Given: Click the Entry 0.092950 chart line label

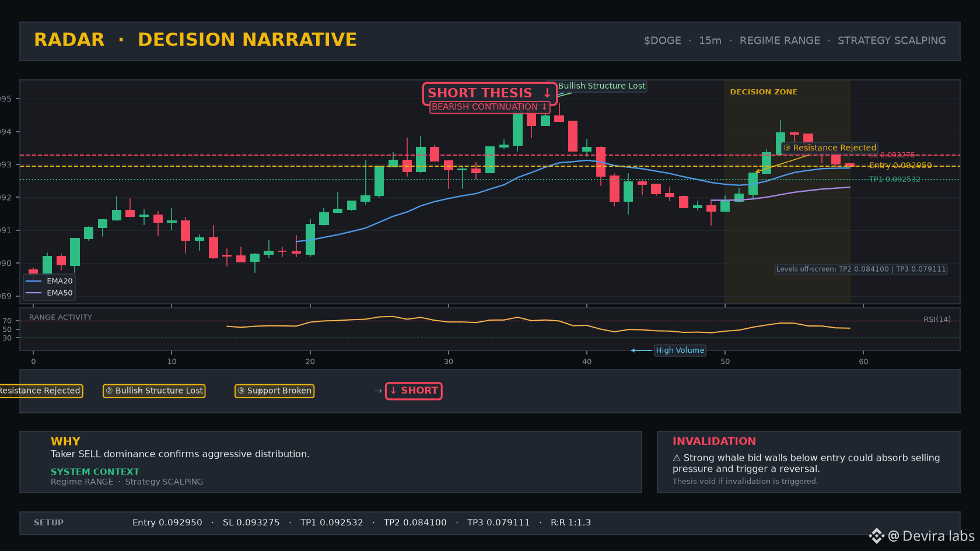Looking at the screenshot, I should click(900, 166).
